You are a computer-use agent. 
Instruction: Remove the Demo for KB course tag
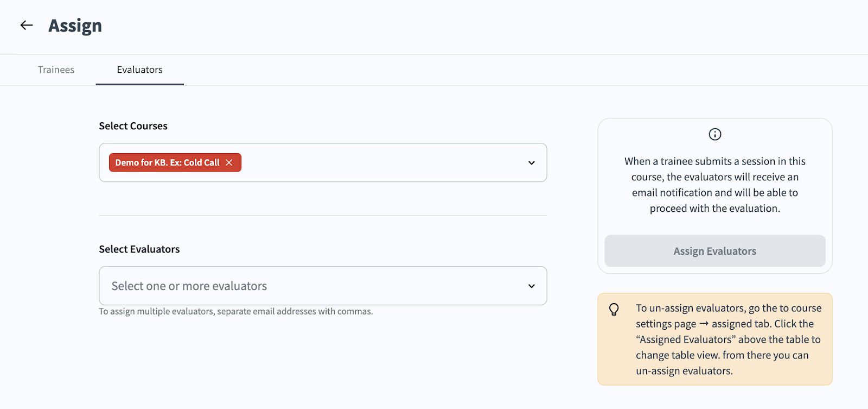tap(229, 162)
